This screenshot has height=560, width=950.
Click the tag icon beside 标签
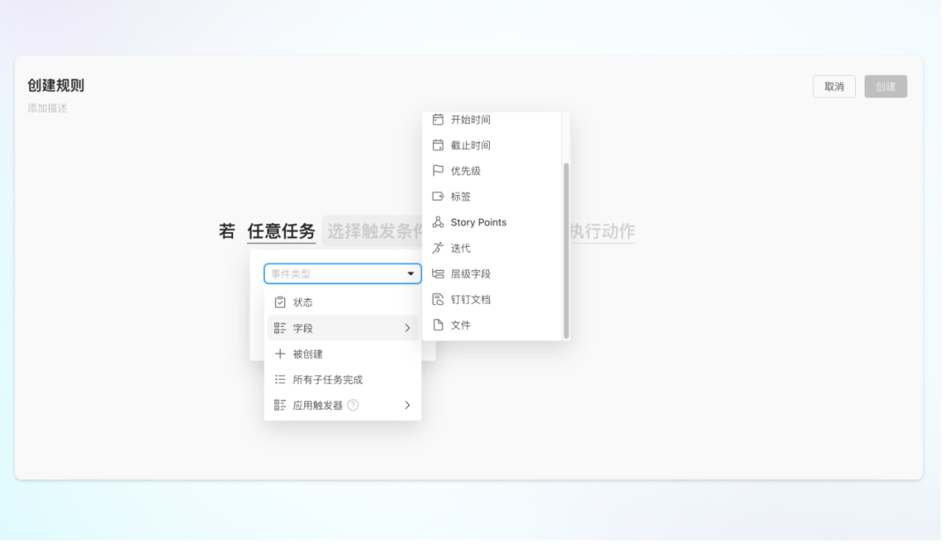(437, 196)
